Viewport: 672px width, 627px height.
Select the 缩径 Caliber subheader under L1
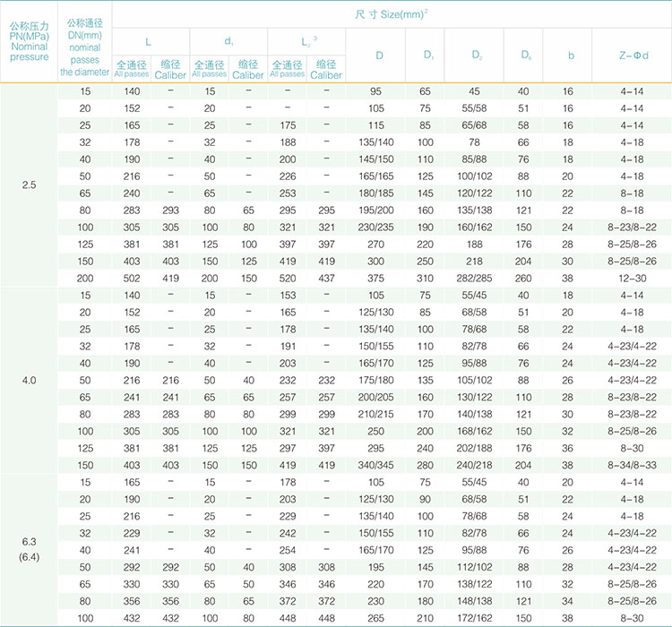point(326,70)
